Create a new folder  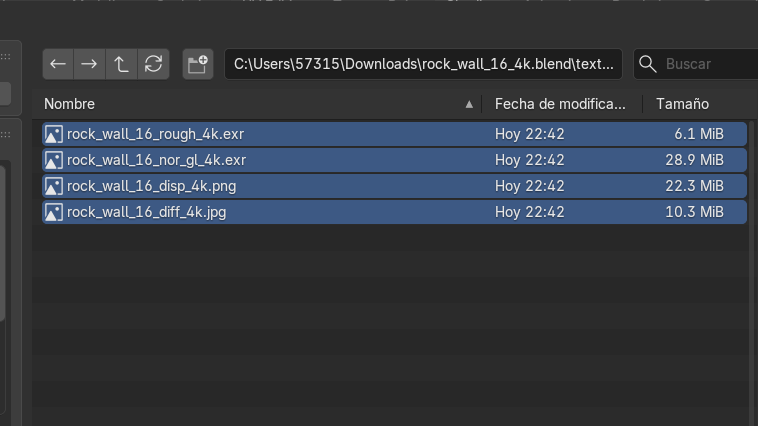[198, 64]
